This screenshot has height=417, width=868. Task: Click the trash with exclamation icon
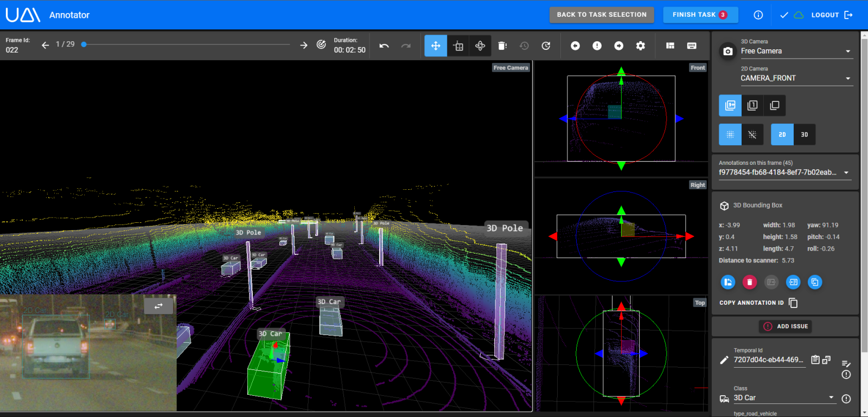click(x=502, y=46)
